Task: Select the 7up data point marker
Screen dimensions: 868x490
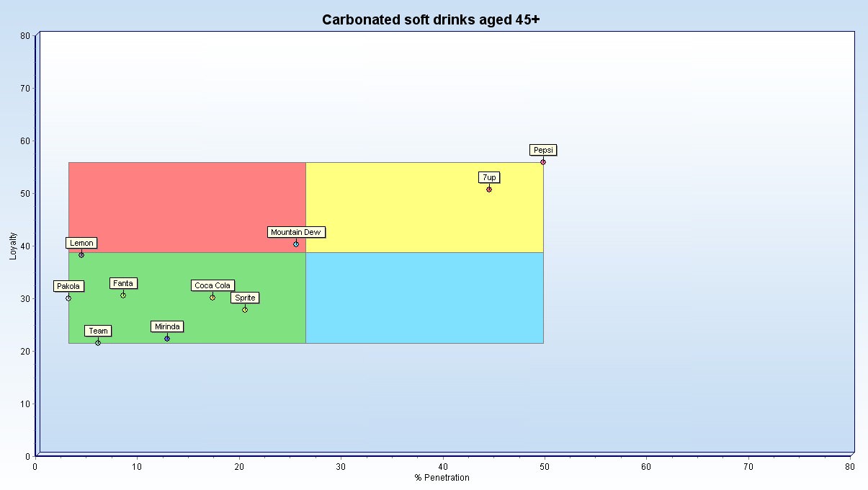Action: 489,190
